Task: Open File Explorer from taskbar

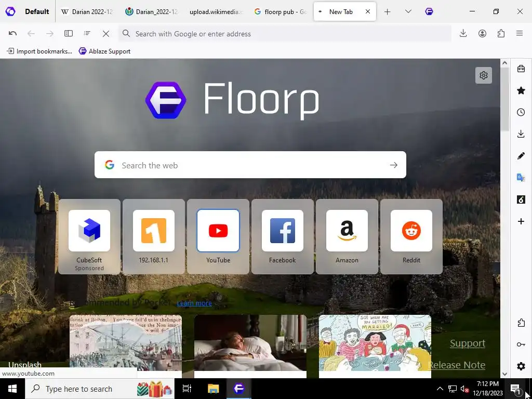Action: [x=213, y=389]
